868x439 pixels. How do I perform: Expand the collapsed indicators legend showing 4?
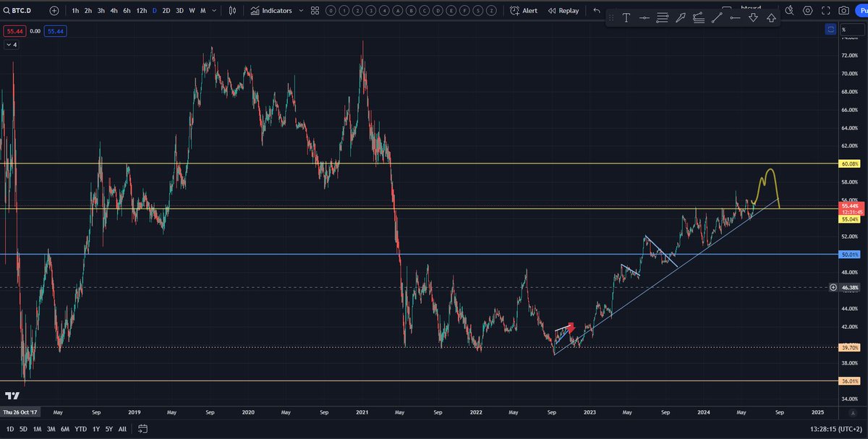coord(11,45)
